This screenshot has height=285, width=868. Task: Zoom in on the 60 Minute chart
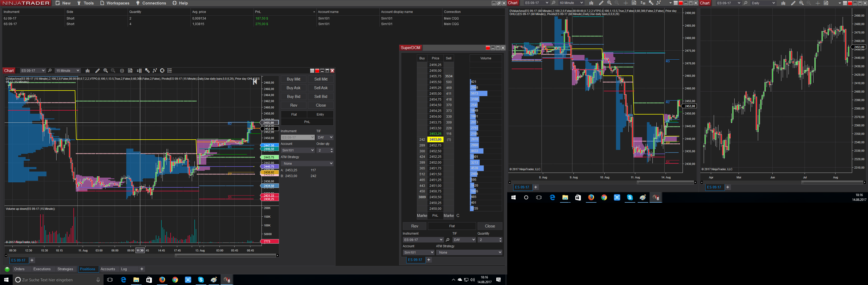tap(609, 3)
